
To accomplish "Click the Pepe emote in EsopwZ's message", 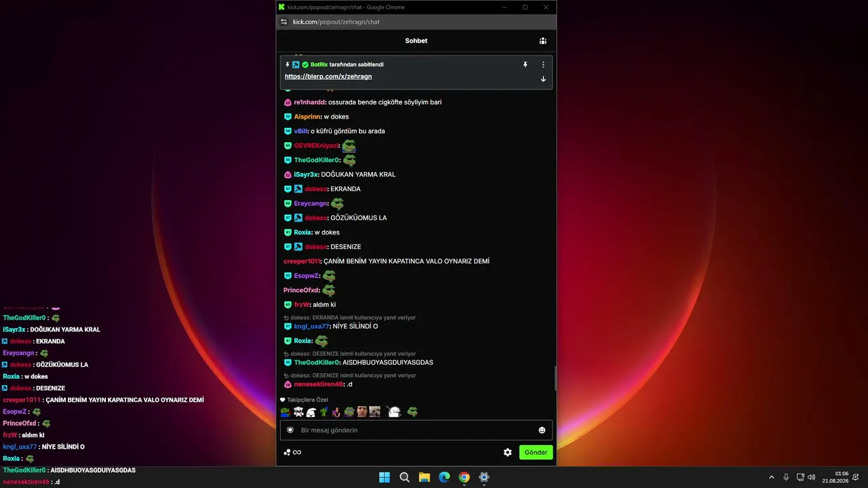I will 329,276.
